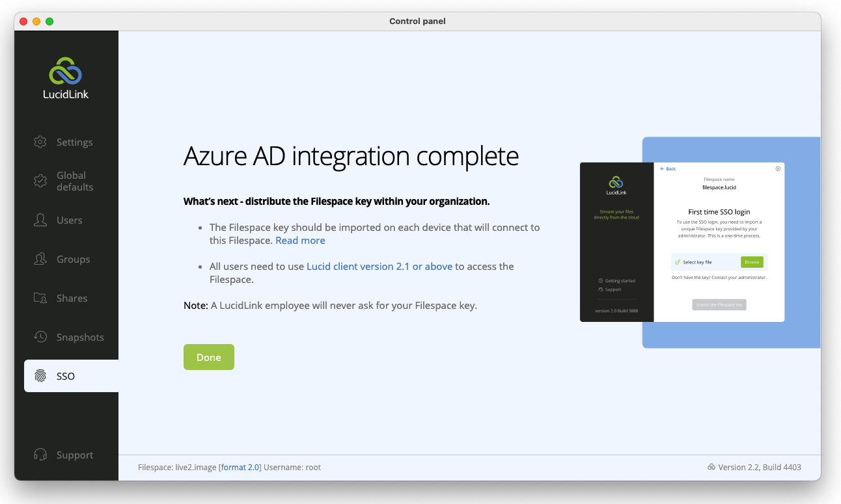Select the SSO sidebar item
841x504 pixels.
tap(71, 376)
